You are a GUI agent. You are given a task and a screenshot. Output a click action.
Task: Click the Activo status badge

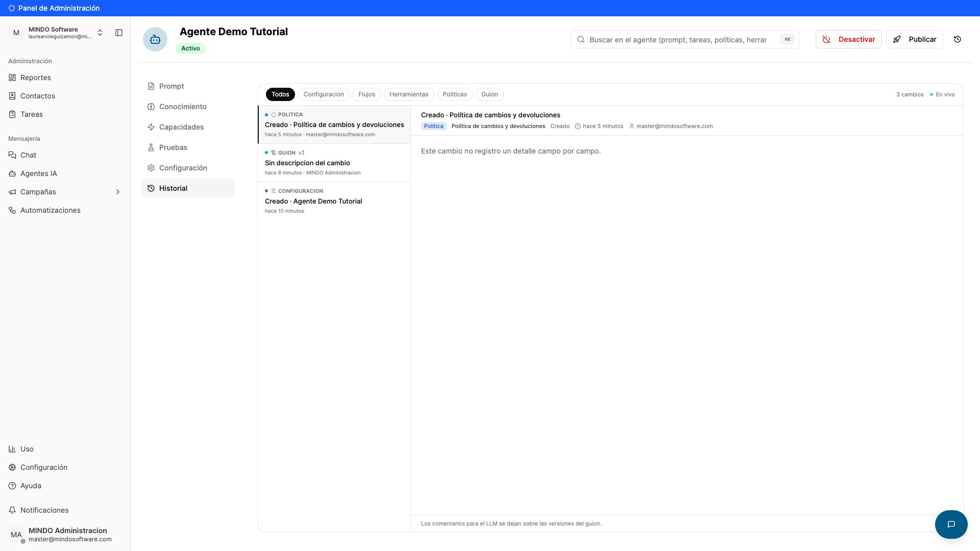(190, 48)
